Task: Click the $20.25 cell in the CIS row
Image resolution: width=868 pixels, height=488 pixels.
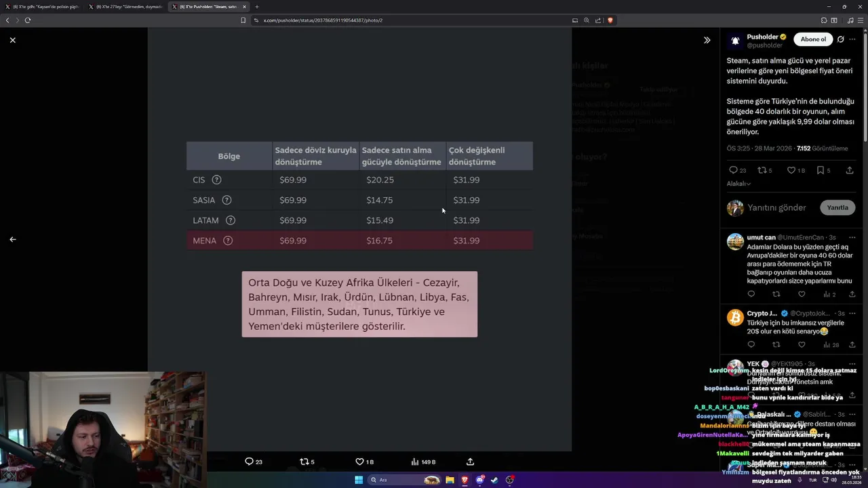Action: [380, 180]
